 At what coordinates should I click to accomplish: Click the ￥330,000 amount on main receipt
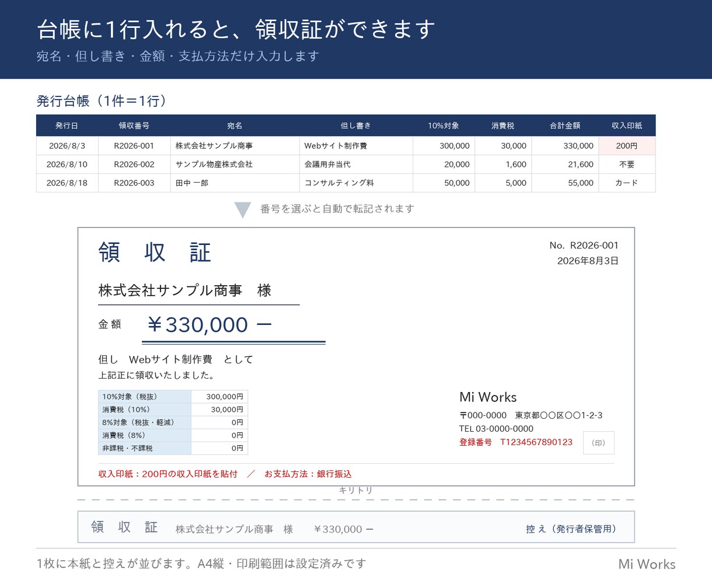point(210,325)
